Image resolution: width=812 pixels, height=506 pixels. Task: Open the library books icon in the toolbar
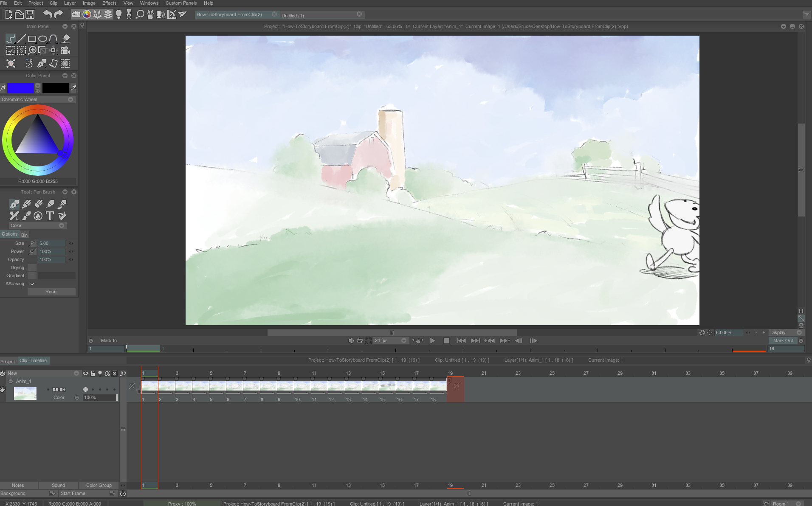pos(161,14)
